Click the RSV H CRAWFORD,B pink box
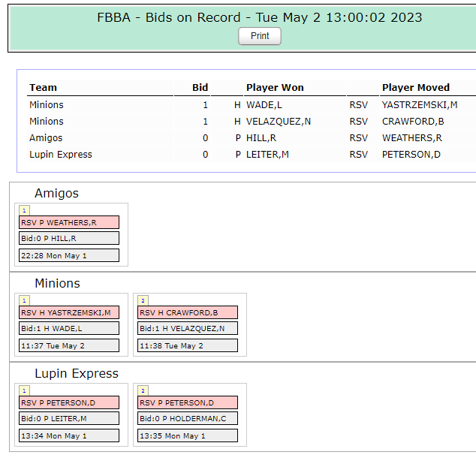 (188, 312)
